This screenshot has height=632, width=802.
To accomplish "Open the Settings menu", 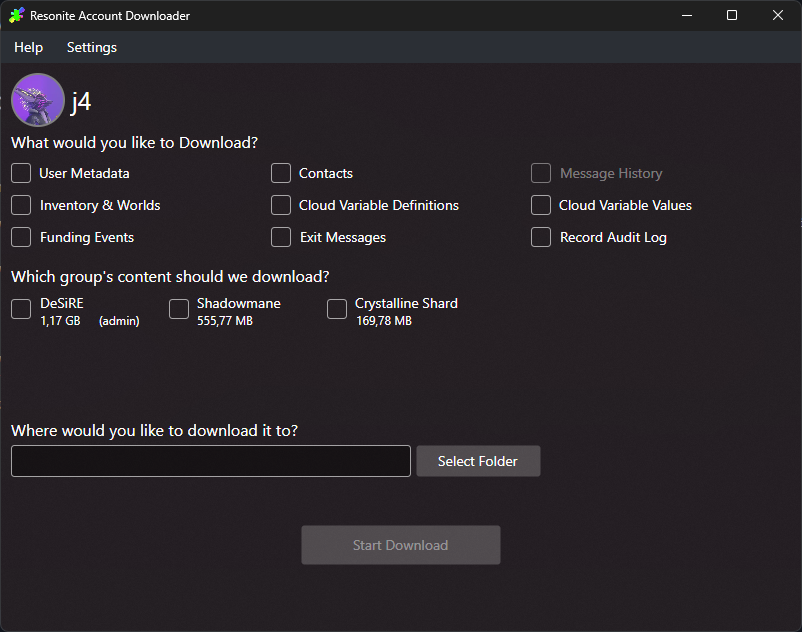I will [x=91, y=47].
